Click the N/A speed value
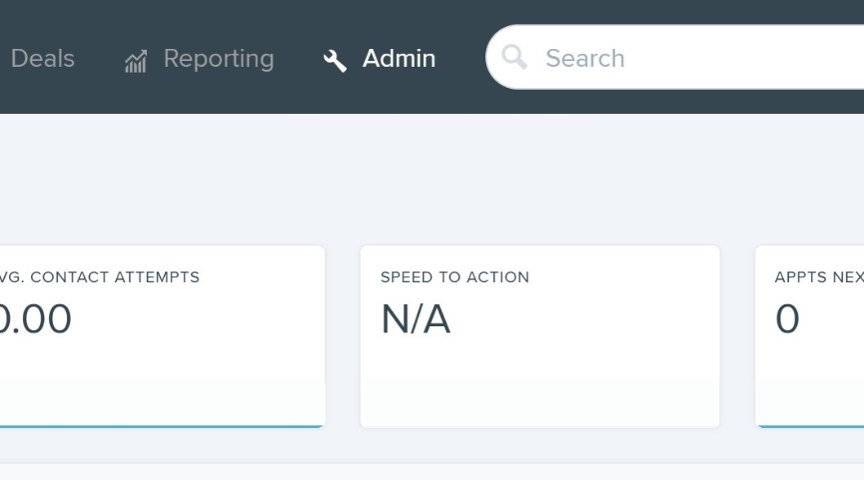This screenshot has height=480, width=864. (x=416, y=319)
